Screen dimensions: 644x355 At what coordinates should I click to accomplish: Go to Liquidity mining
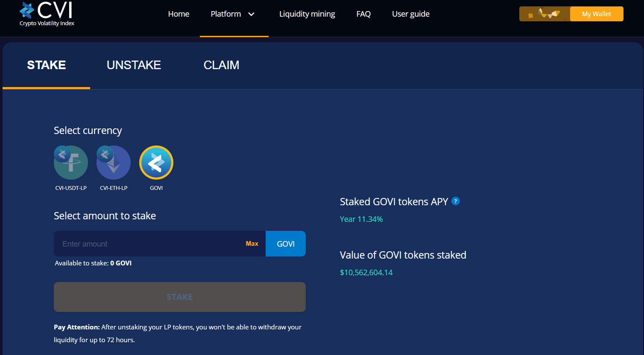click(x=307, y=14)
